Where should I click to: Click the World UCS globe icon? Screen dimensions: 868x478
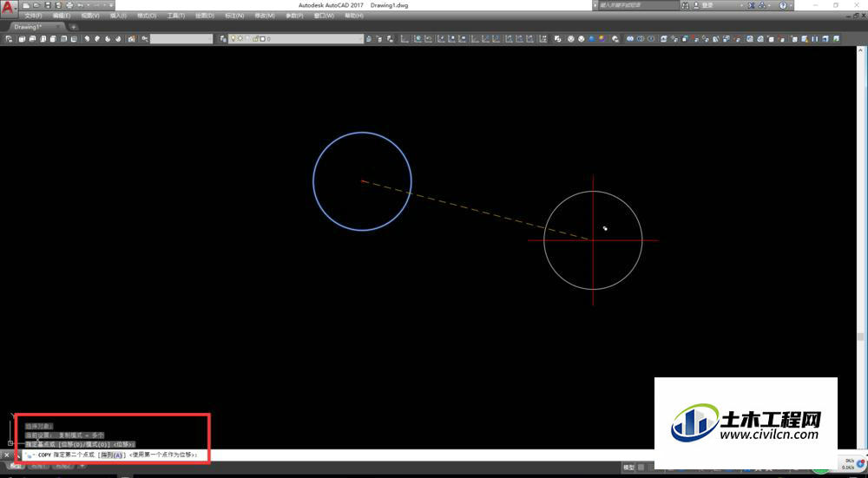tap(418, 39)
